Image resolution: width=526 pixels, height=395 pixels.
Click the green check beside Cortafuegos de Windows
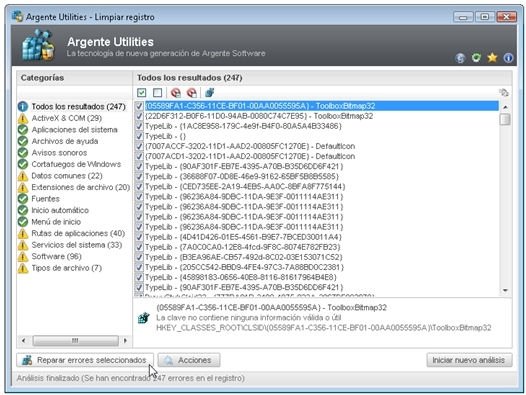coord(23,164)
